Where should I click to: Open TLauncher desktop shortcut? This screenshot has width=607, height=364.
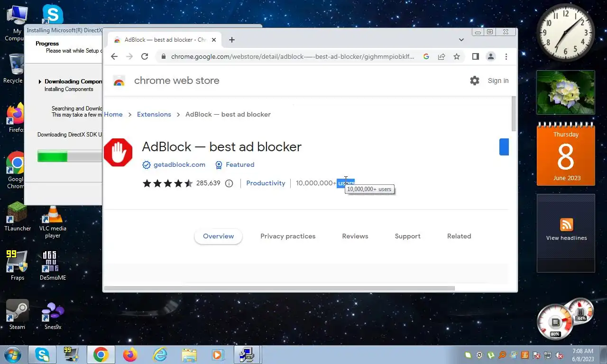click(18, 217)
